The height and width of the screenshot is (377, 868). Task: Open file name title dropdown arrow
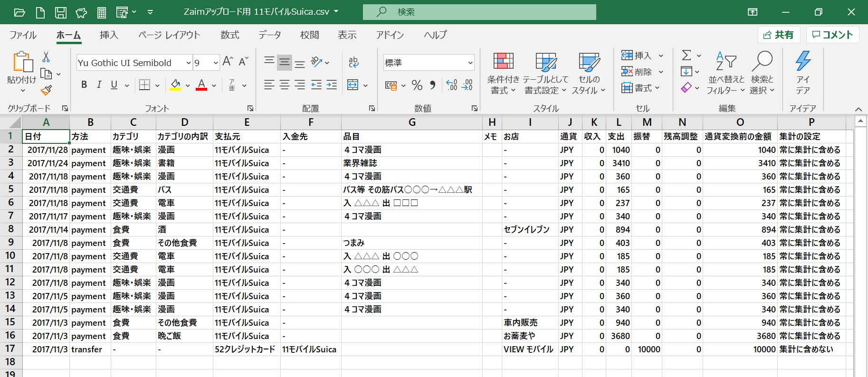pyautogui.click(x=336, y=12)
